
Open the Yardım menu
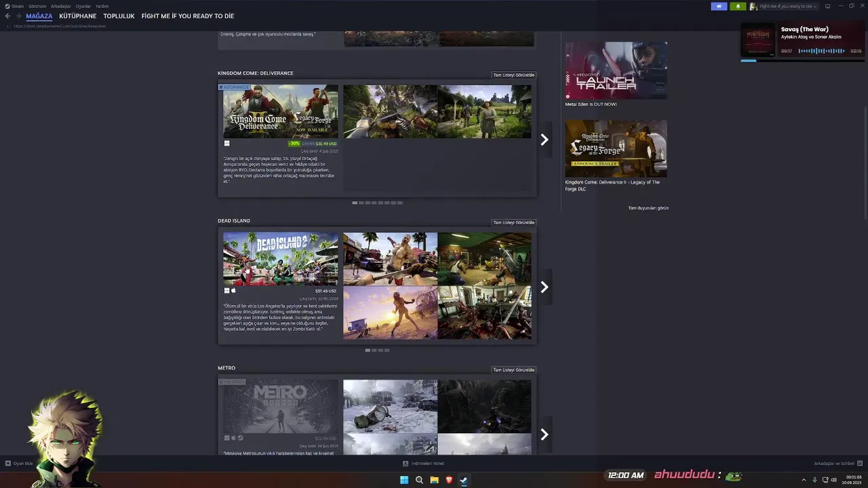tap(102, 6)
